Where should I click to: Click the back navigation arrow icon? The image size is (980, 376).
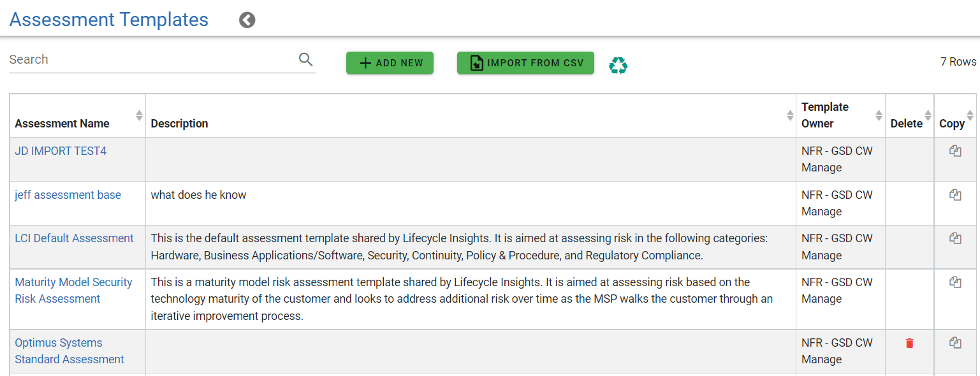tap(247, 20)
